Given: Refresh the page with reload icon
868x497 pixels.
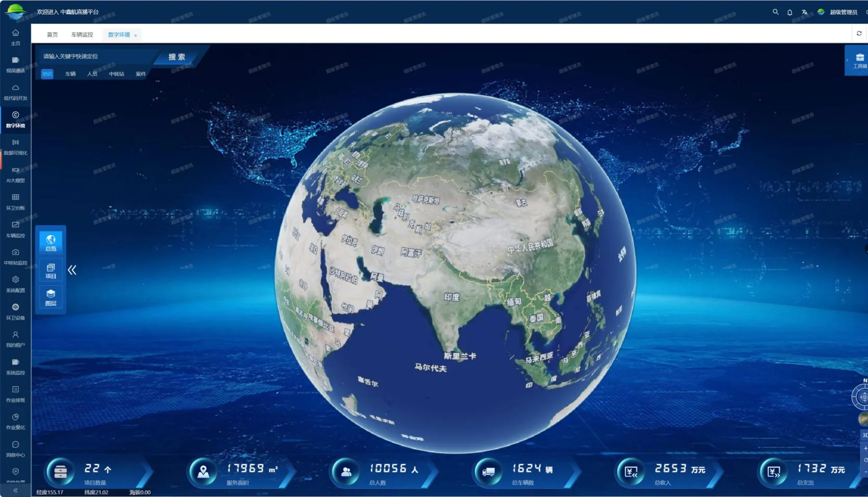Looking at the screenshot, I should tap(859, 33).
